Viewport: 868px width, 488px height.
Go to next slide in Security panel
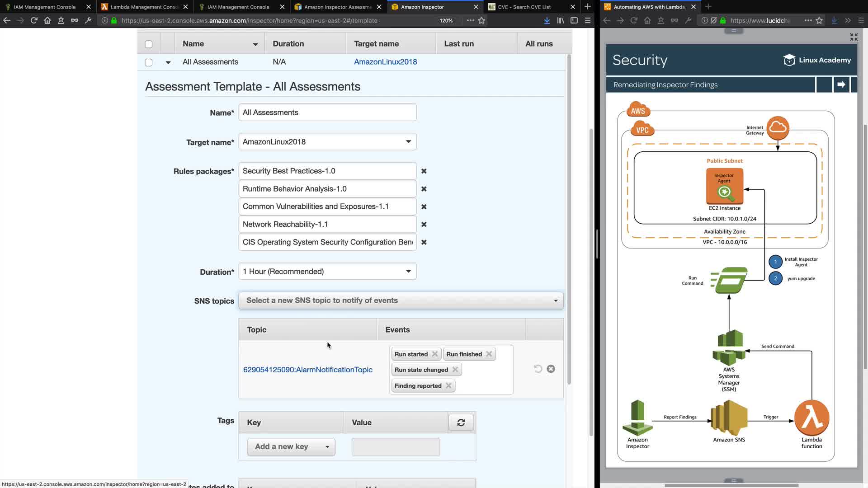(x=841, y=84)
